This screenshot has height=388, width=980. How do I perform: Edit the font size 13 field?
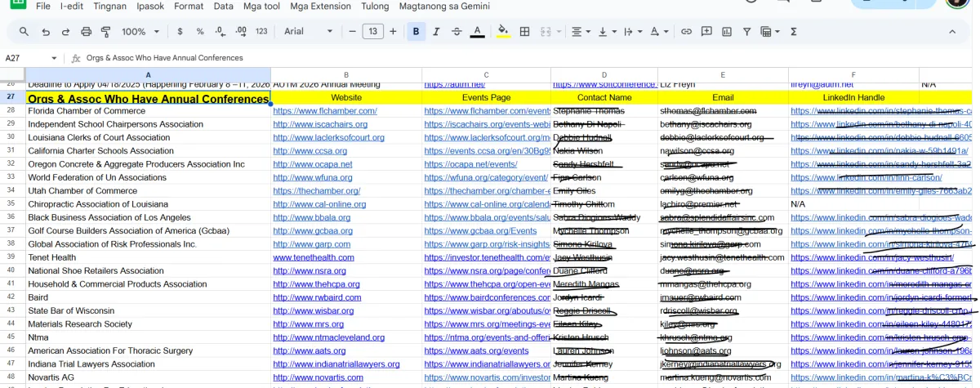tap(372, 32)
